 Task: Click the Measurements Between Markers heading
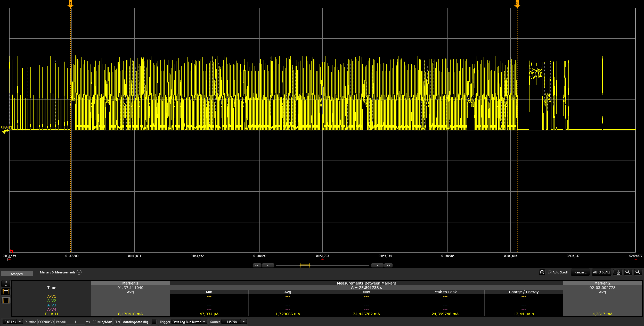[x=366, y=283]
